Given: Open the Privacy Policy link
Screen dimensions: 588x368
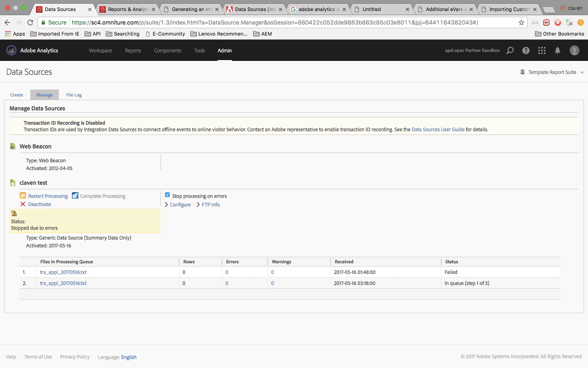Looking at the screenshot, I should 75,357.
